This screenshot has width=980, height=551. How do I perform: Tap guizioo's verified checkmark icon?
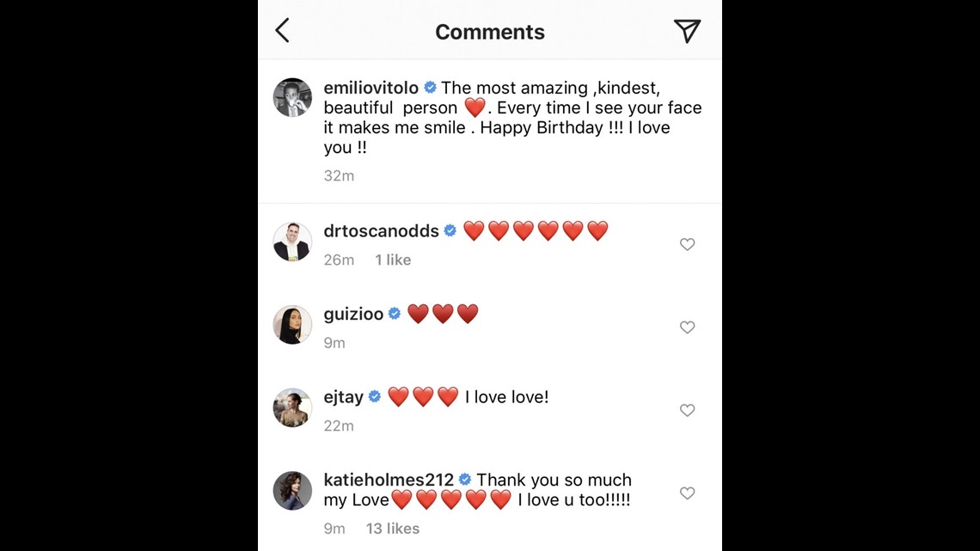[x=395, y=314]
